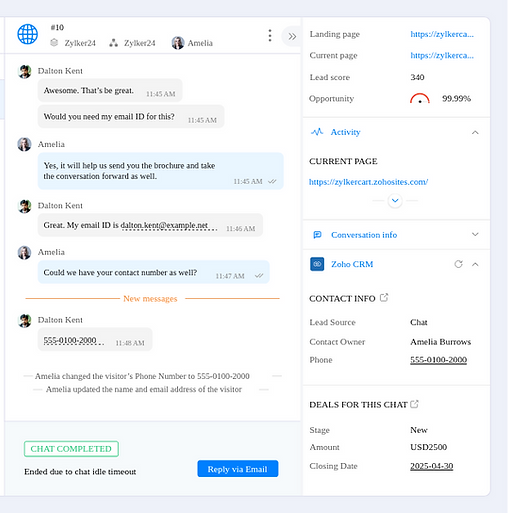
Task: Click the Conversation info chat icon
Action: pos(317,235)
